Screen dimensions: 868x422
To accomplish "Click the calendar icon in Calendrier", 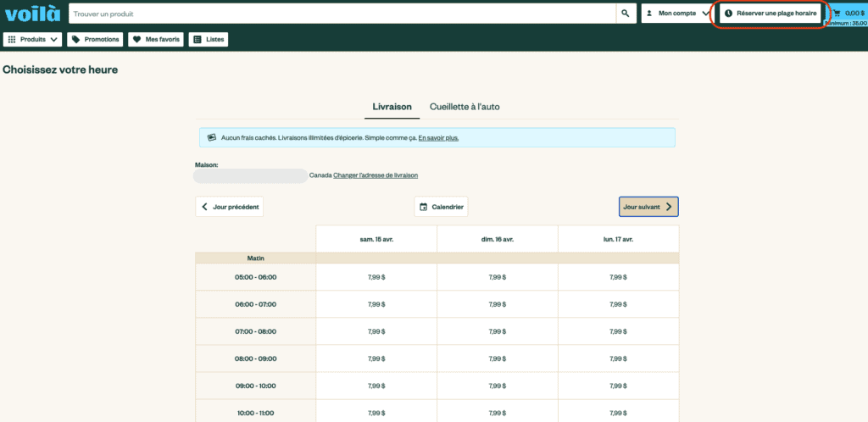I will point(423,207).
